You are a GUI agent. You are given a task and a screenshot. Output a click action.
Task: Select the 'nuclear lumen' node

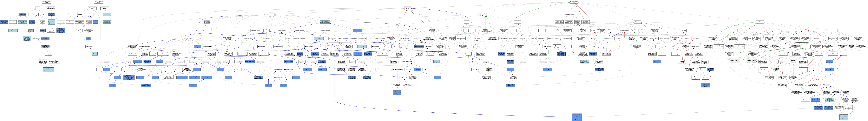tap(89, 47)
